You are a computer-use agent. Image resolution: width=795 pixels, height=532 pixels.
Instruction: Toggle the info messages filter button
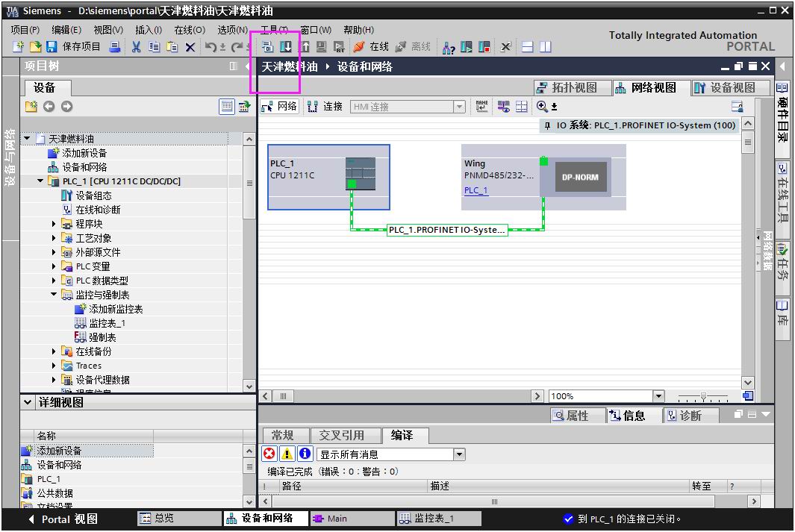305,454
